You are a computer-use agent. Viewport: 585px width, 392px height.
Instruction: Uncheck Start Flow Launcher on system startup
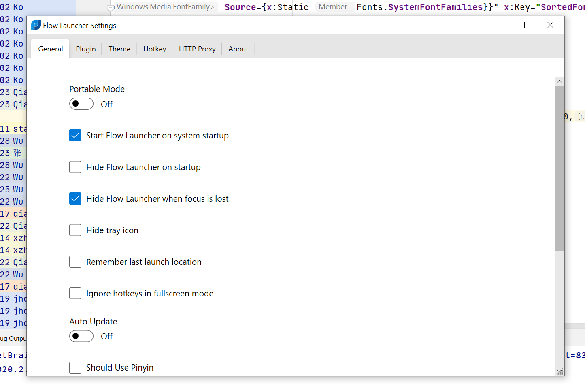coord(75,135)
